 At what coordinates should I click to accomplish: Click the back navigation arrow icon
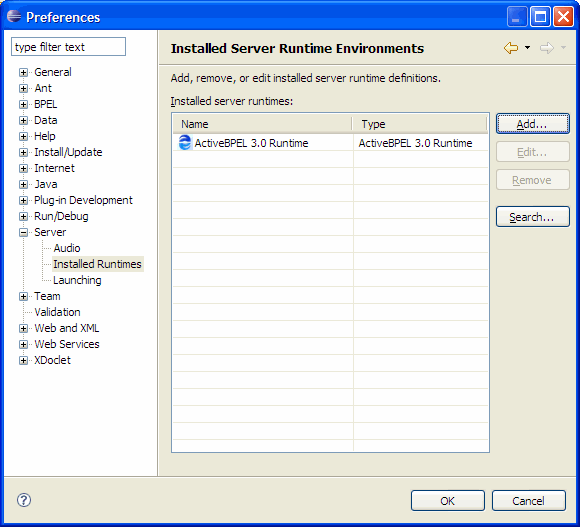pyautogui.click(x=511, y=48)
